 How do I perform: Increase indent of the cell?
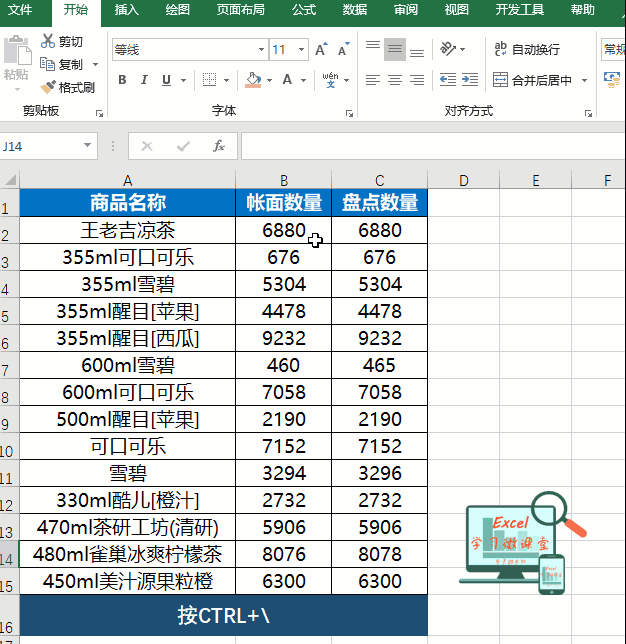(470, 80)
